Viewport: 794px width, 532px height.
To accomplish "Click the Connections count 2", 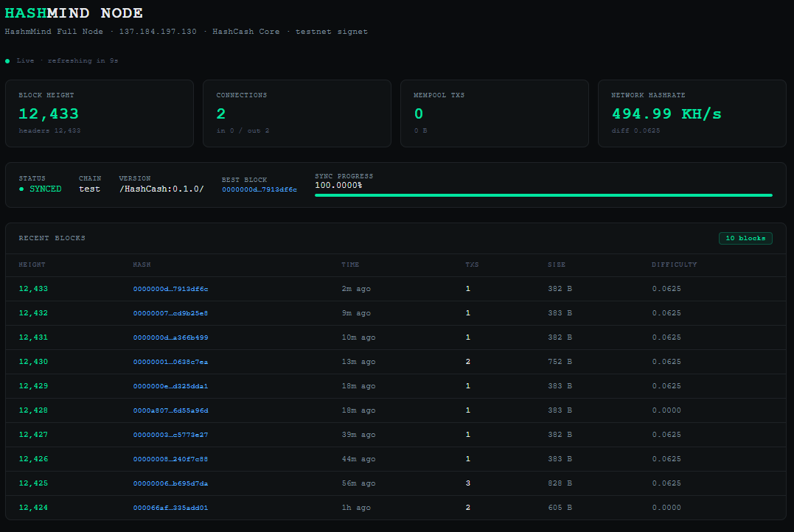I will (220, 114).
